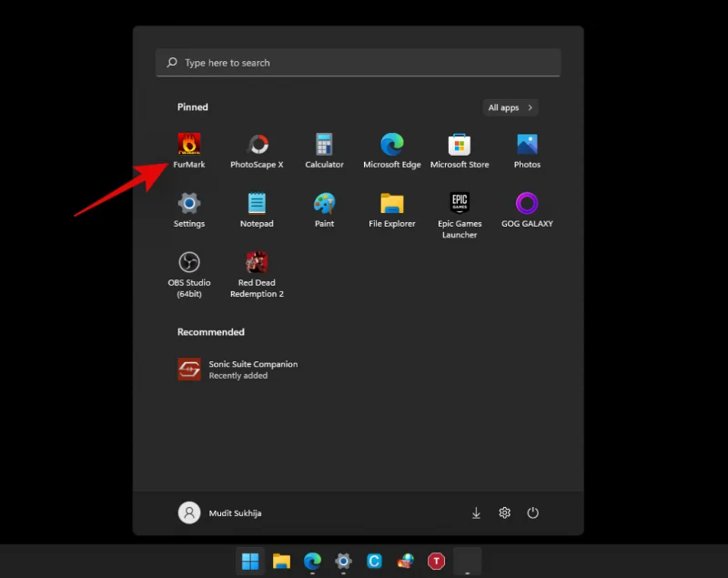Click the Type here to search field
The height and width of the screenshot is (578, 728).
pyautogui.click(x=358, y=62)
